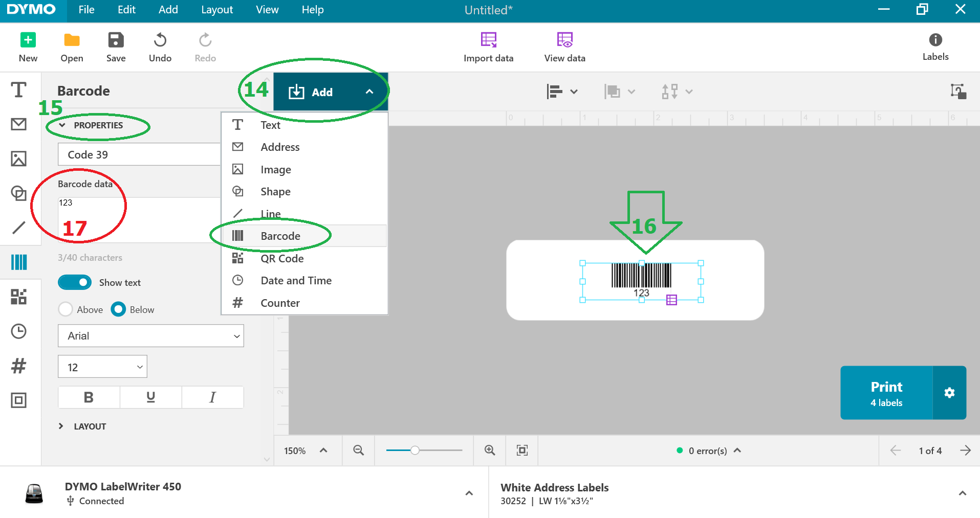Select the Below radio button
980x518 pixels.
pos(118,309)
